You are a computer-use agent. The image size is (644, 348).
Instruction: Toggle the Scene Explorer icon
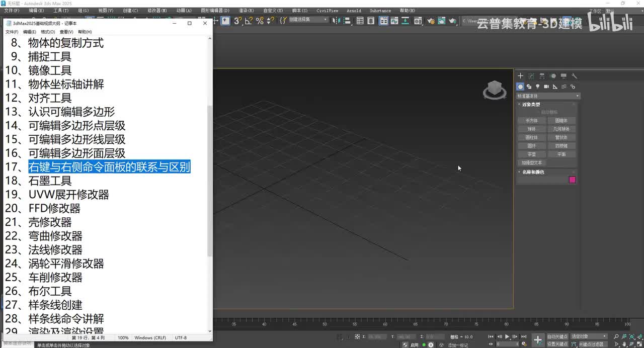pyautogui.click(x=360, y=21)
